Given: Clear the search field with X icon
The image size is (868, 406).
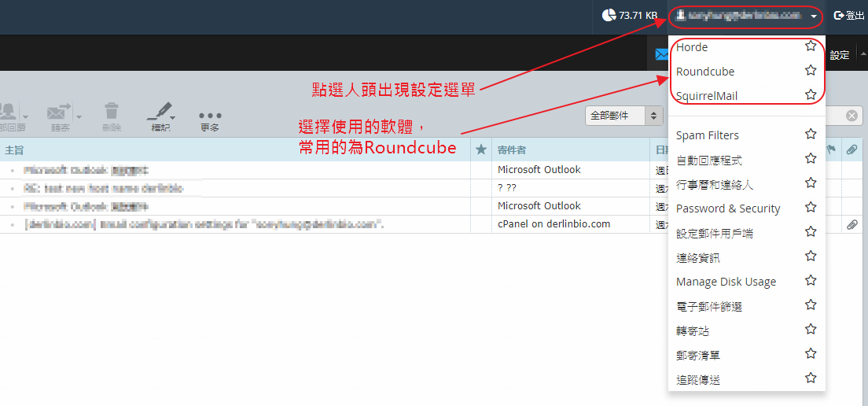Looking at the screenshot, I should [x=852, y=116].
